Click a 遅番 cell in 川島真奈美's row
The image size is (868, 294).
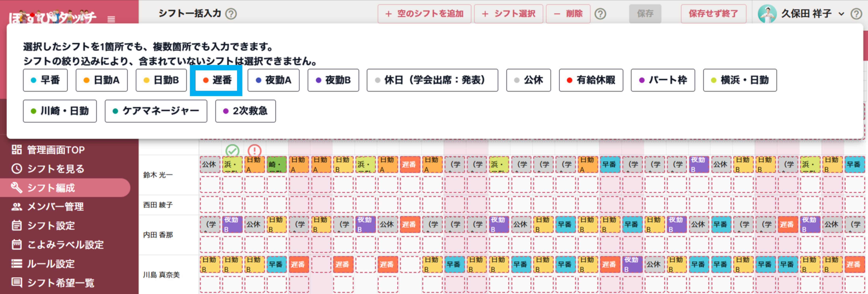click(x=298, y=264)
